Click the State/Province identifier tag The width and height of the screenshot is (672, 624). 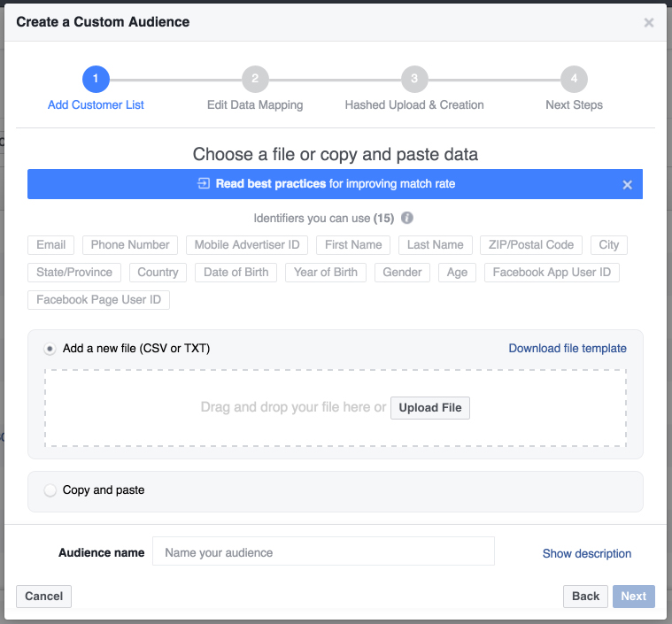74,272
